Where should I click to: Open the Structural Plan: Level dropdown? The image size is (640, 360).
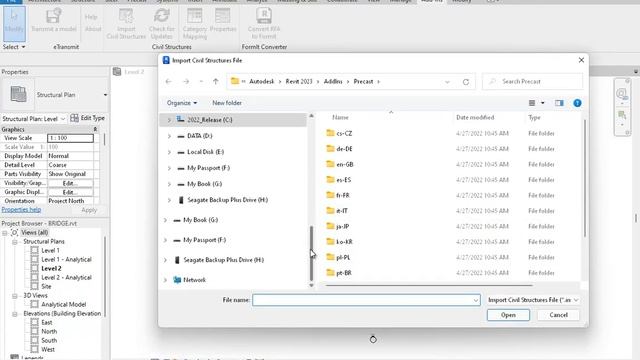coord(33,119)
